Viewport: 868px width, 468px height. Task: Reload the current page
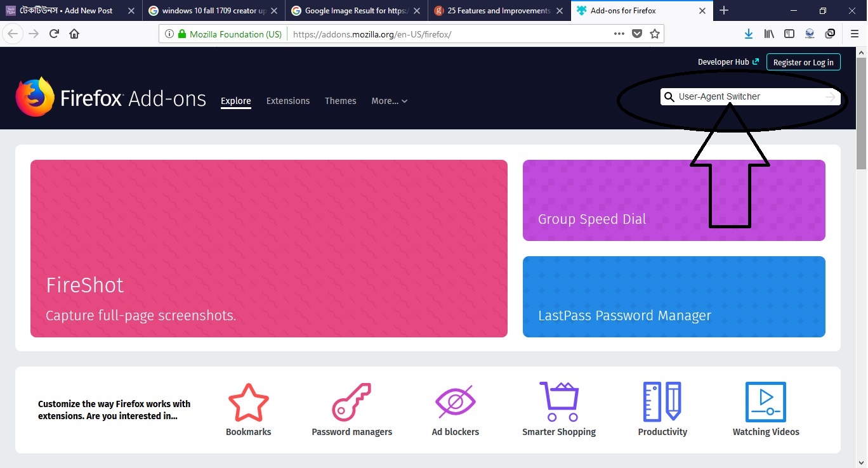(x=55, y=34)
